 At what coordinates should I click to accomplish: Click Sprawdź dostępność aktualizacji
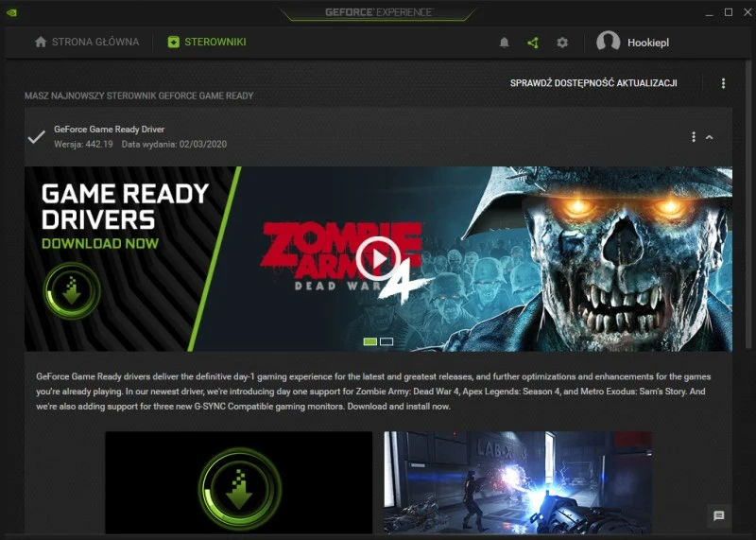point(593,83)
